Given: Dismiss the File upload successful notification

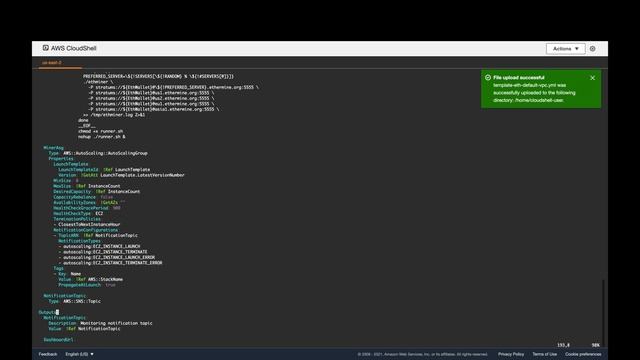Looking at the screenshot, I should click(593, 78).
